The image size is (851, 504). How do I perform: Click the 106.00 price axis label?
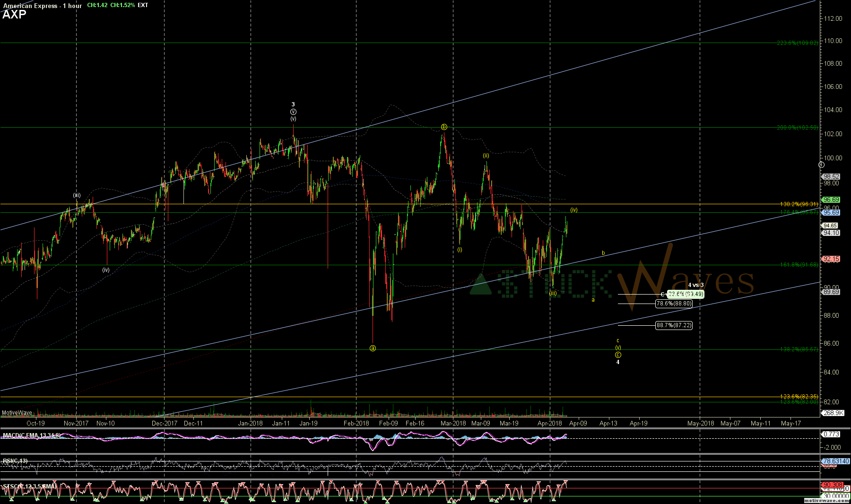[833, 87]
